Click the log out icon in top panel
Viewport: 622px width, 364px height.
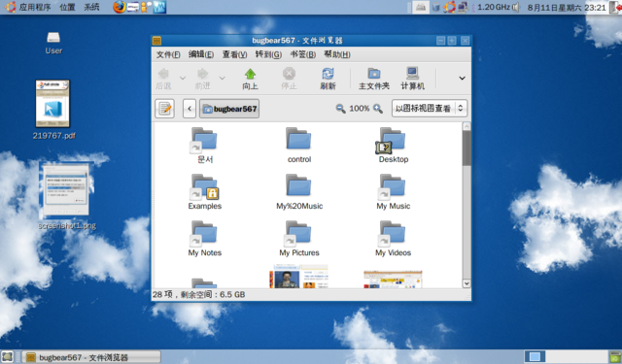[x=616, y=7]
